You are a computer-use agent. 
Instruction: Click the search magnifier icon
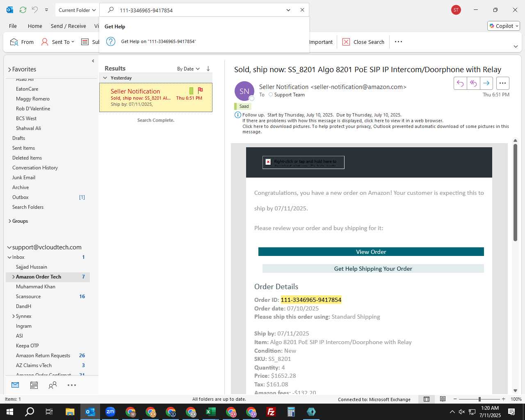coord(111,10)
